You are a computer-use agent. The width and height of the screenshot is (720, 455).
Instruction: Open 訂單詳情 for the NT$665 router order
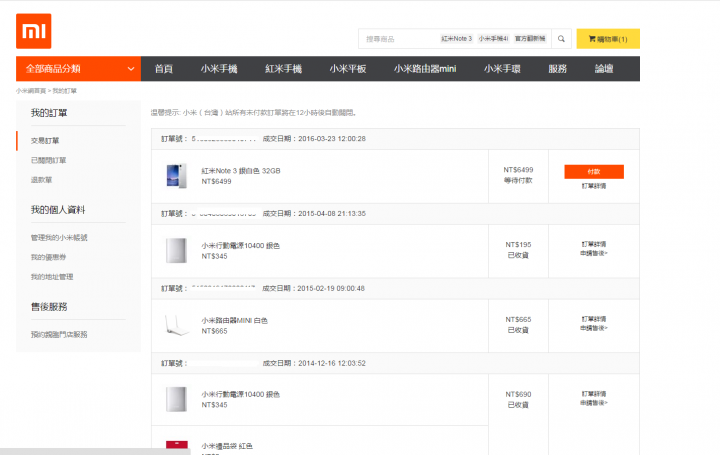[x=594, y=319]
